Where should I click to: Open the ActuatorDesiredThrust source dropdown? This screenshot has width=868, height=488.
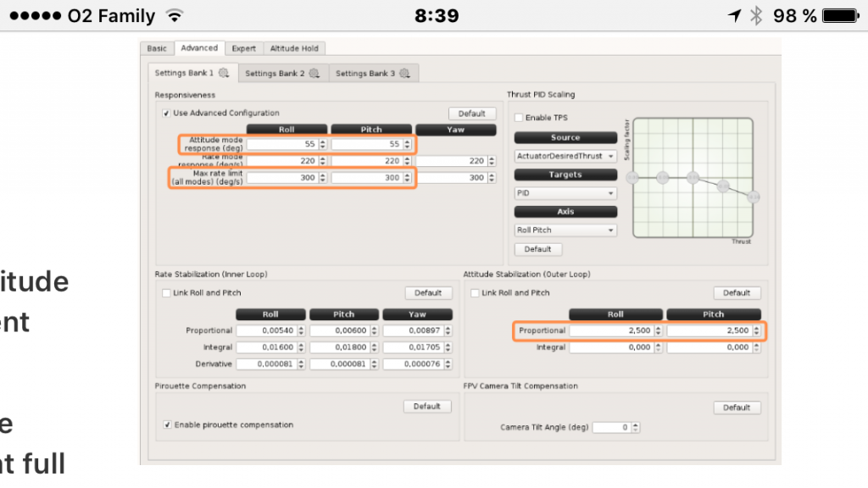(565, 156)
